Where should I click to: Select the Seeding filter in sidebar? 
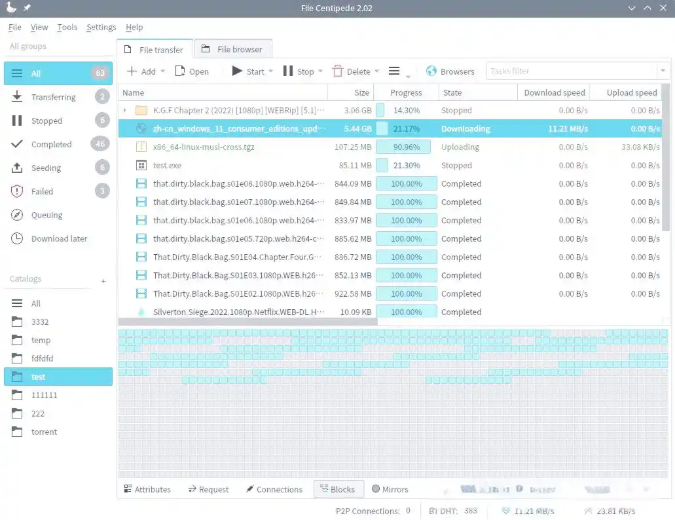[46, 168]
